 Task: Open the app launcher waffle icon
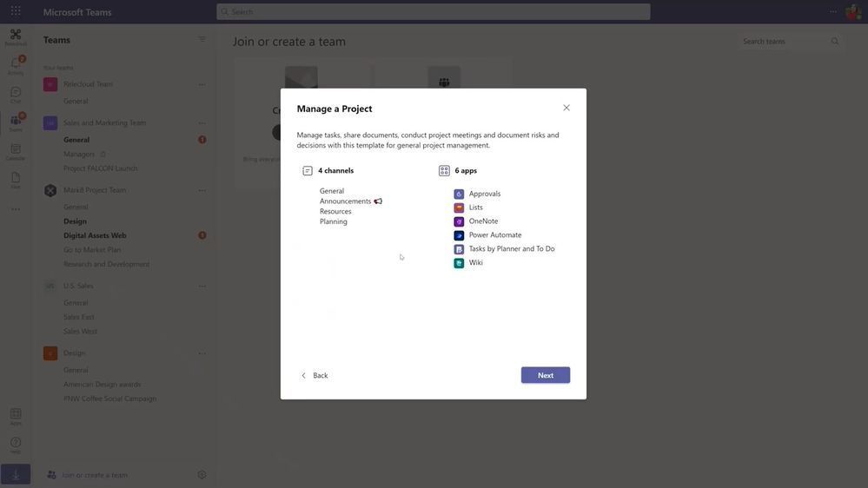(16, 11)
